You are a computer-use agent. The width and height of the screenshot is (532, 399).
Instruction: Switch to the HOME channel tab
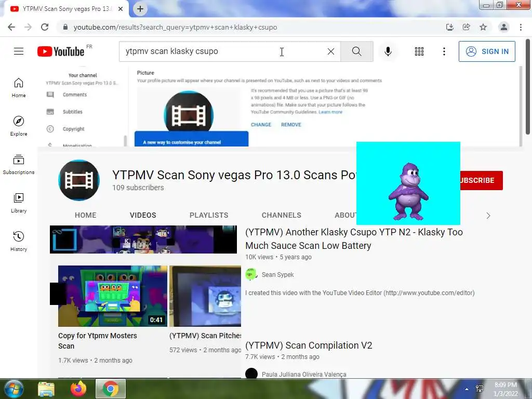click(x=86, y=215)
